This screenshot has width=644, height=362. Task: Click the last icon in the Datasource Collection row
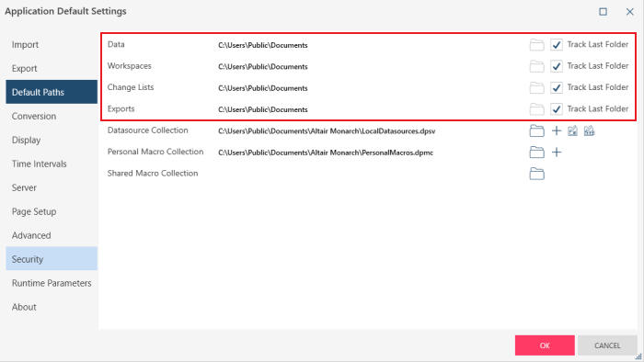(x=589, y=130)
